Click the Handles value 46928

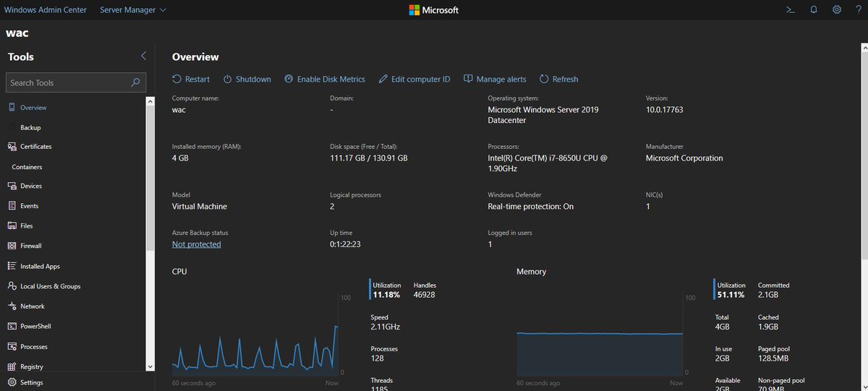425,295
